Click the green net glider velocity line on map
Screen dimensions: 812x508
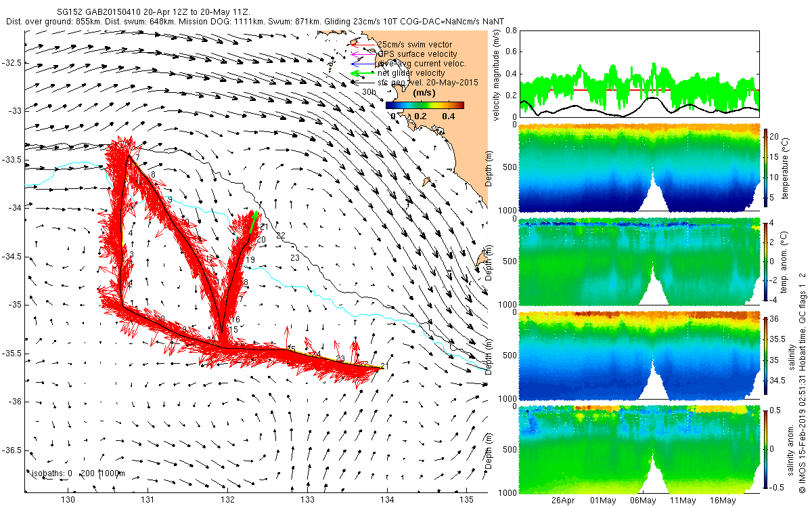click(254, 224)
